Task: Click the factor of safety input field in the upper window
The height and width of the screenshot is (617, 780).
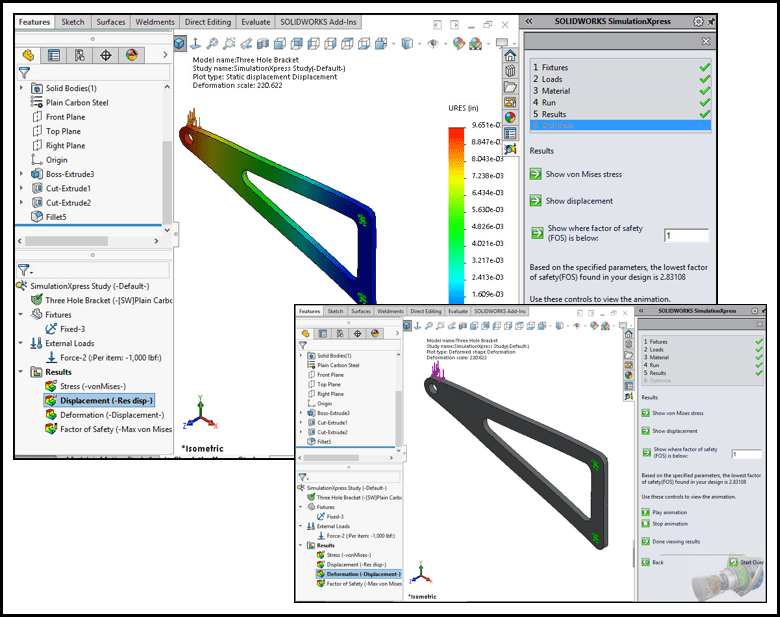Action: coord(686,235)
